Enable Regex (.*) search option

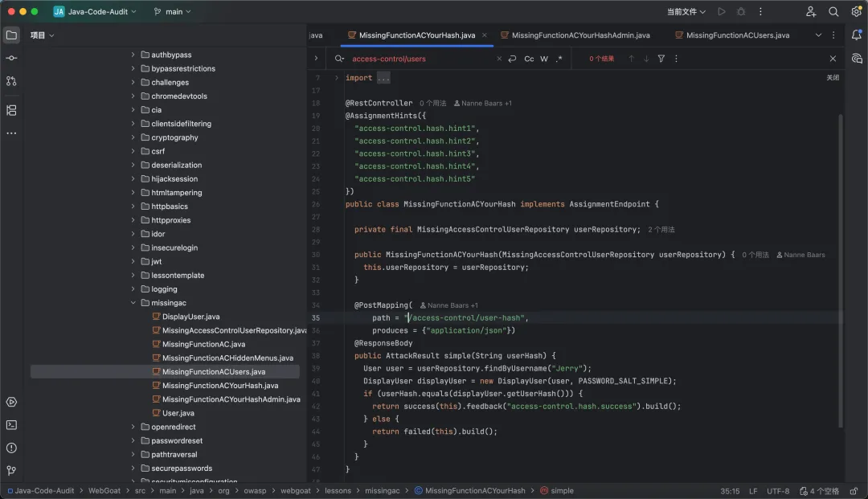pyautogui.click(x=559, y=59)
